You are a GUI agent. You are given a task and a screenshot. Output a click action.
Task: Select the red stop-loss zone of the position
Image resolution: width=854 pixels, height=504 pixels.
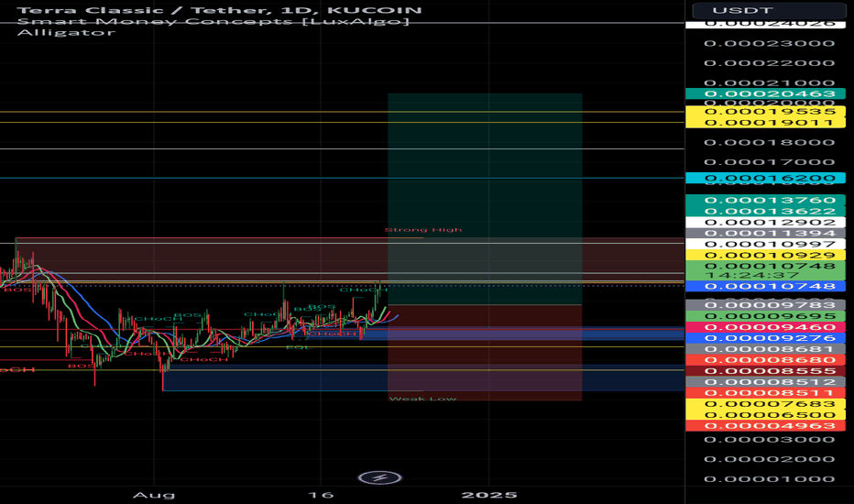click(485, 353)
